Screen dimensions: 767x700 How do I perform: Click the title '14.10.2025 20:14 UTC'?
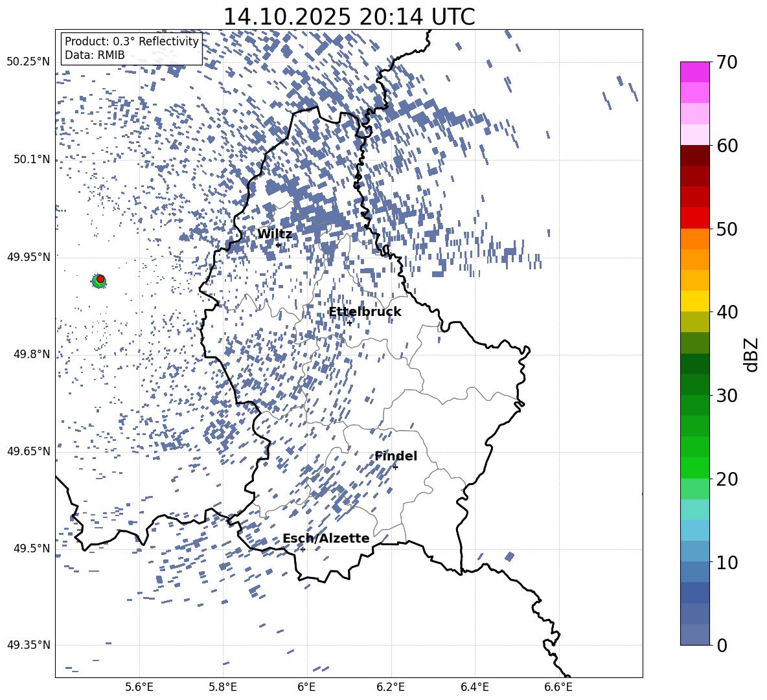click(349, 17)
